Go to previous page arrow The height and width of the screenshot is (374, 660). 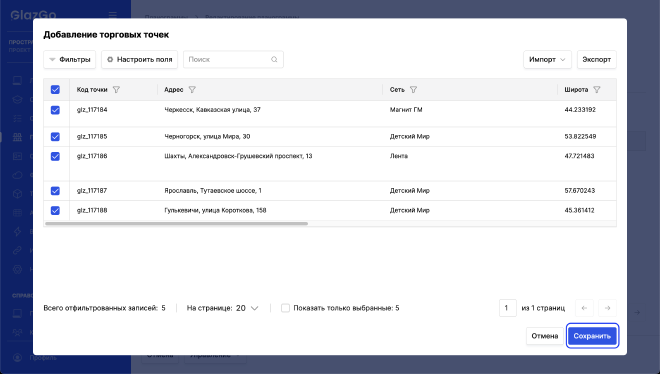(x=584, y=308)
